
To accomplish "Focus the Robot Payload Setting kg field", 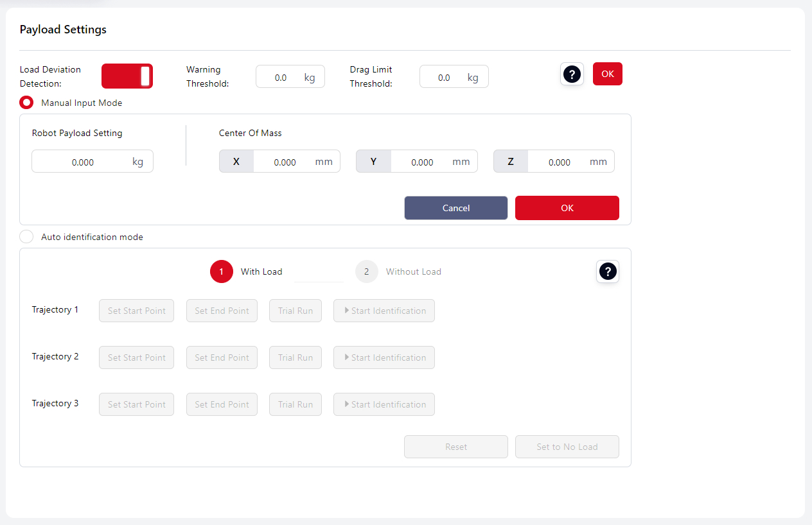I will [x=83, y=162].
